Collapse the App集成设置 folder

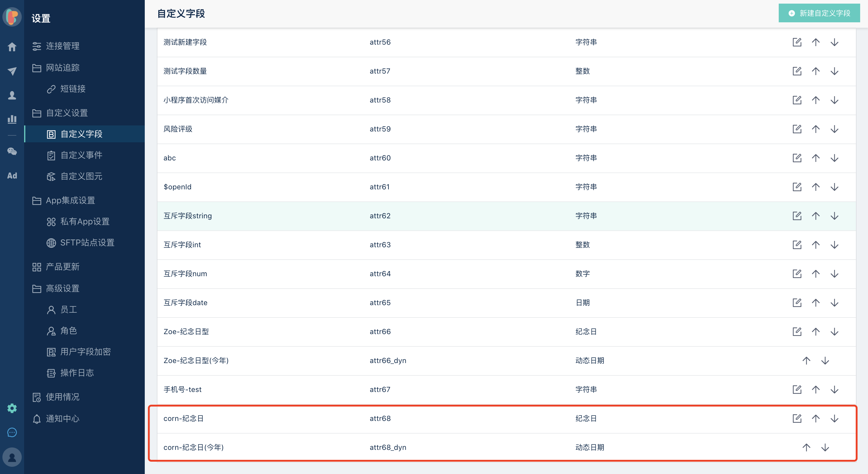(70, 201)
